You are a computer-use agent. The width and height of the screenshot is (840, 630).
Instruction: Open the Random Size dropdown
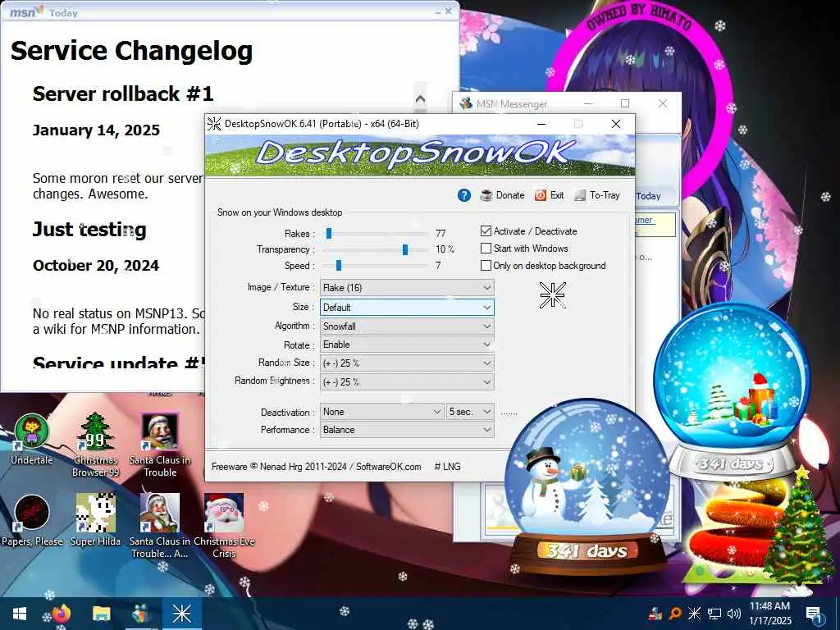coord(407,363)
